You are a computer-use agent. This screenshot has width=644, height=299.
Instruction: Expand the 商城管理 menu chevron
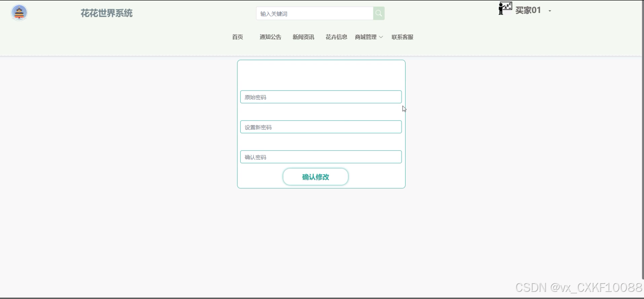pyautogui.click(x=381, y=37)
